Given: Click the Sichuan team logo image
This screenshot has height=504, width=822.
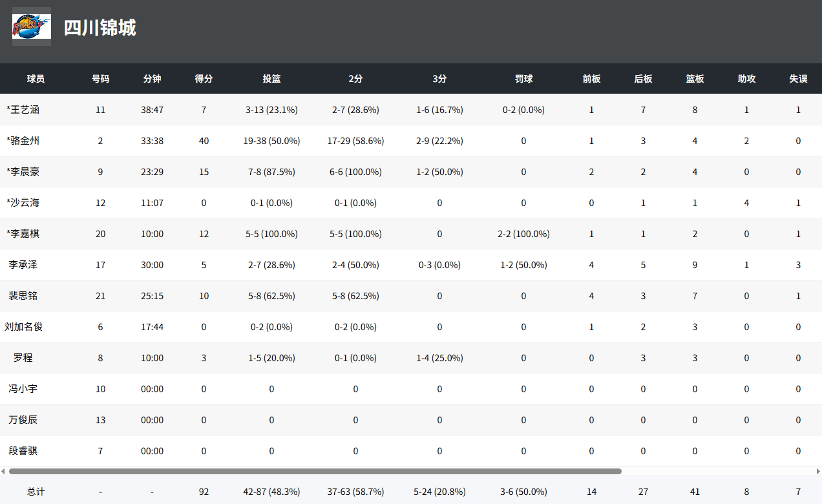Looking at the screenshot, I should (31, 26).
